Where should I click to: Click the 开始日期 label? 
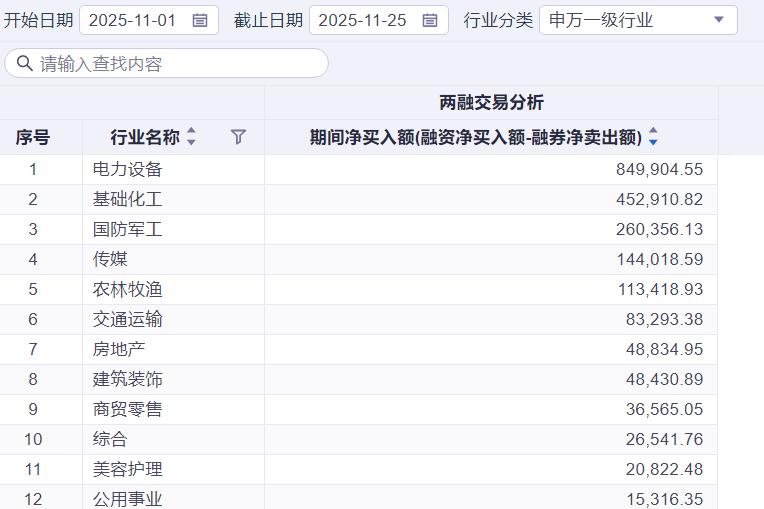point(38,20)
